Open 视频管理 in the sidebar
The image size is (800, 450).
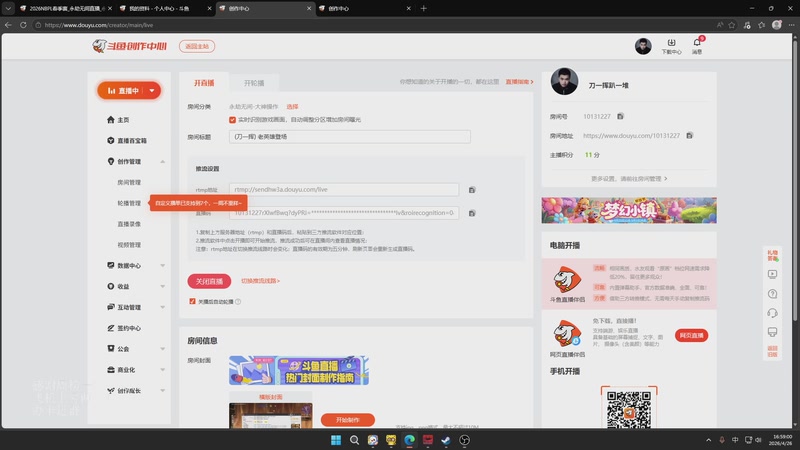click(129, 245)
